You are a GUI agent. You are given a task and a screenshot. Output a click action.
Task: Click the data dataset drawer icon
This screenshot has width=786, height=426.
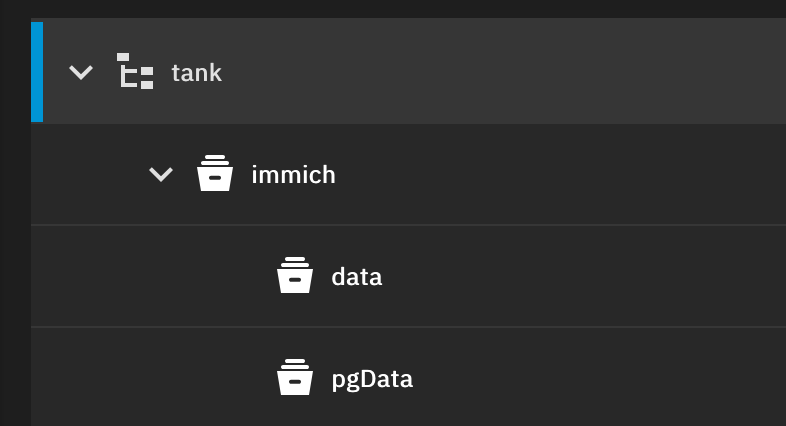[x=295, y=276]
